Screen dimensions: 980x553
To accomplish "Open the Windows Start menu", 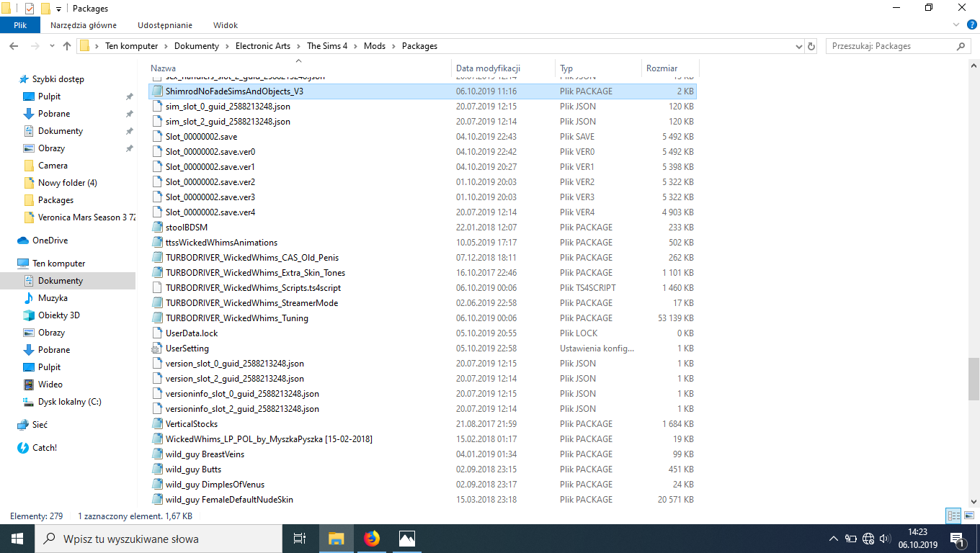I will 17,539.
